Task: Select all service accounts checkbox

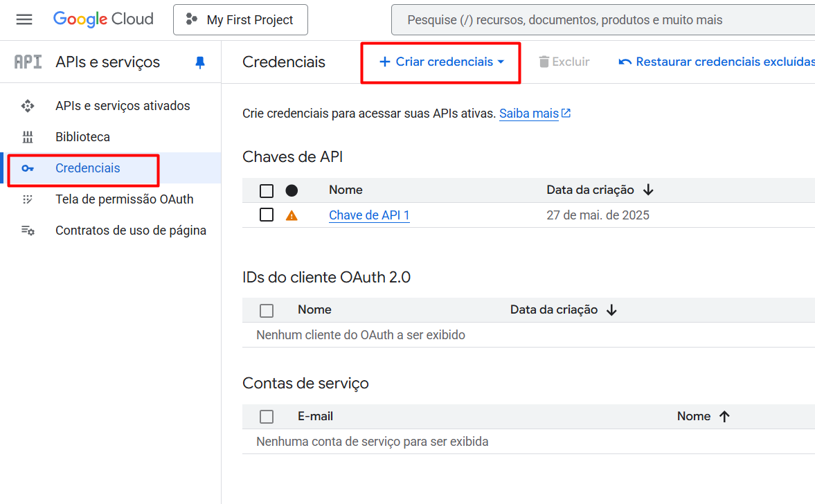Action: (x=267, y=417)
